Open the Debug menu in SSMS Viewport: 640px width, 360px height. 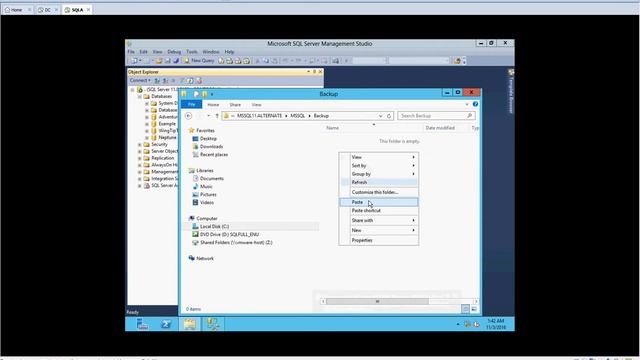point(174,52)
